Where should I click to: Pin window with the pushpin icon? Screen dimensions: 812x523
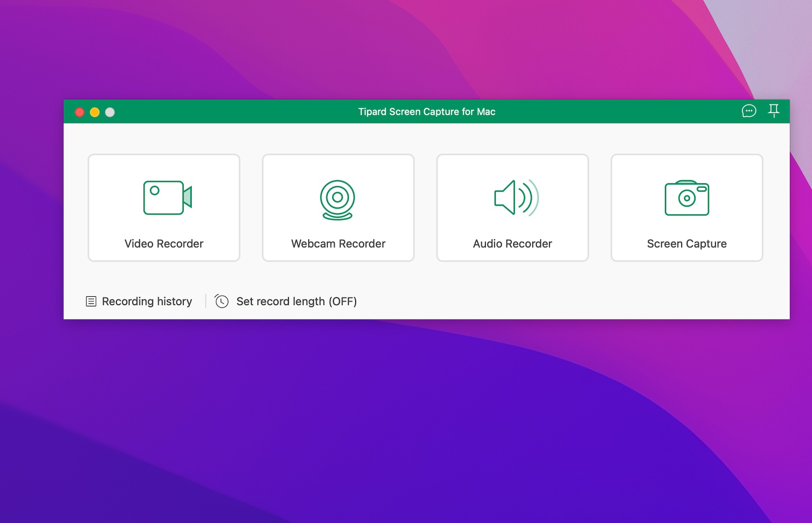pos(773,111)
